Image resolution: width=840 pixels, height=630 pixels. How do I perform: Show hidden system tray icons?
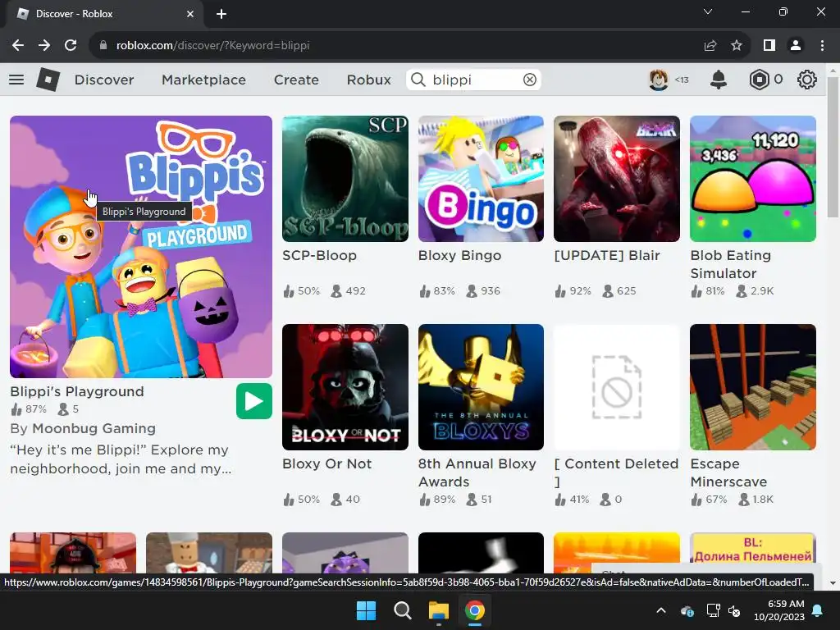click(x=661, y=610)
